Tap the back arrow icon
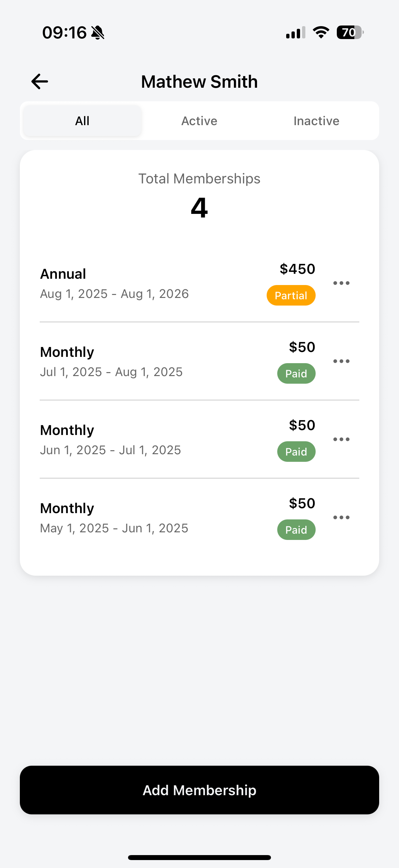 [x=40, y=81]
